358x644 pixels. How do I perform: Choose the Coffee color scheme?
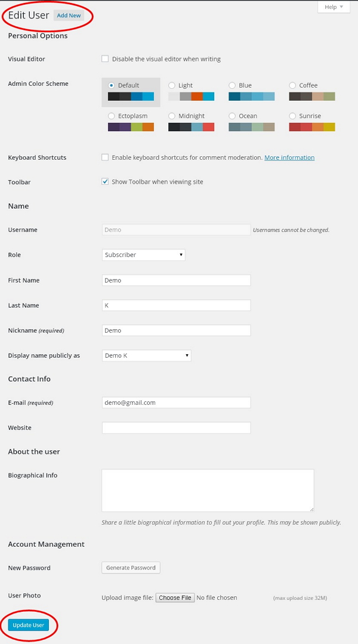click(x=293, y=85)
